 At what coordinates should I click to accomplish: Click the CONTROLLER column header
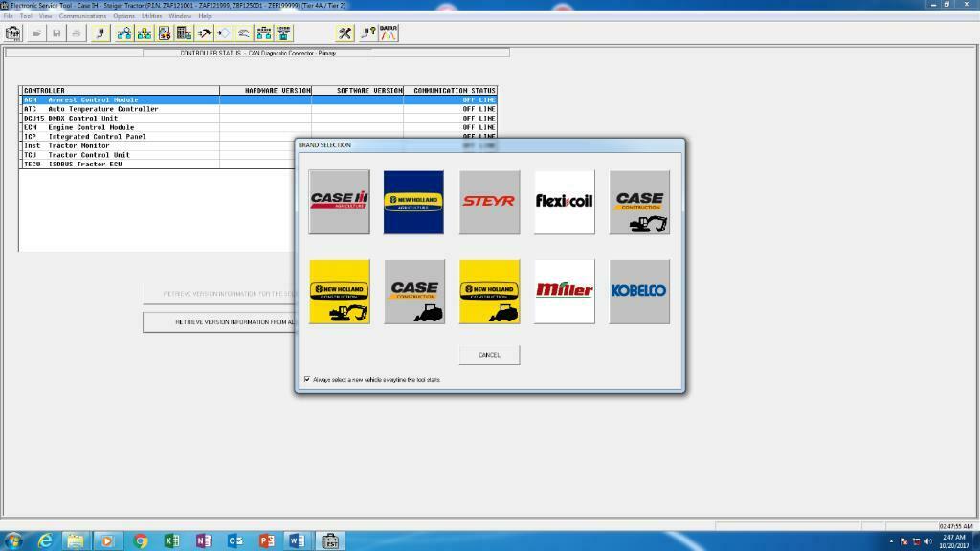point(120,91)
